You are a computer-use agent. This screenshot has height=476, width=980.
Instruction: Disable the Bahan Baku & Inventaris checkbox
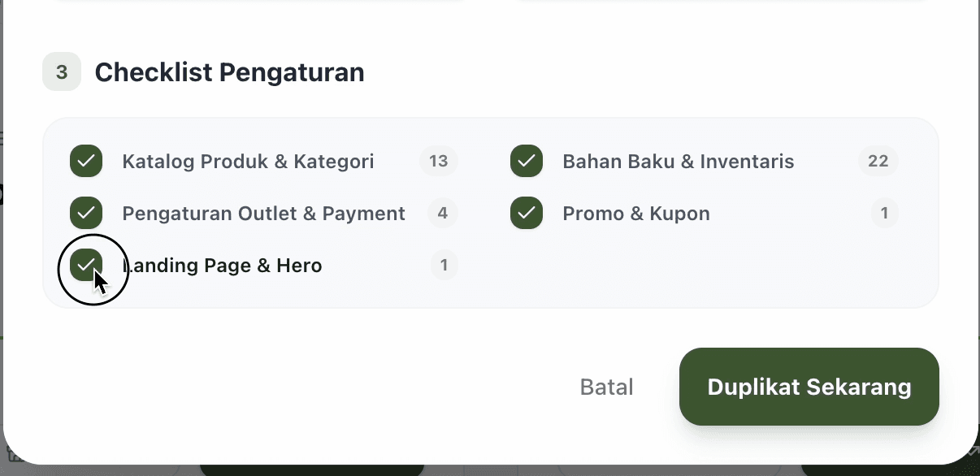pos(527,161)
